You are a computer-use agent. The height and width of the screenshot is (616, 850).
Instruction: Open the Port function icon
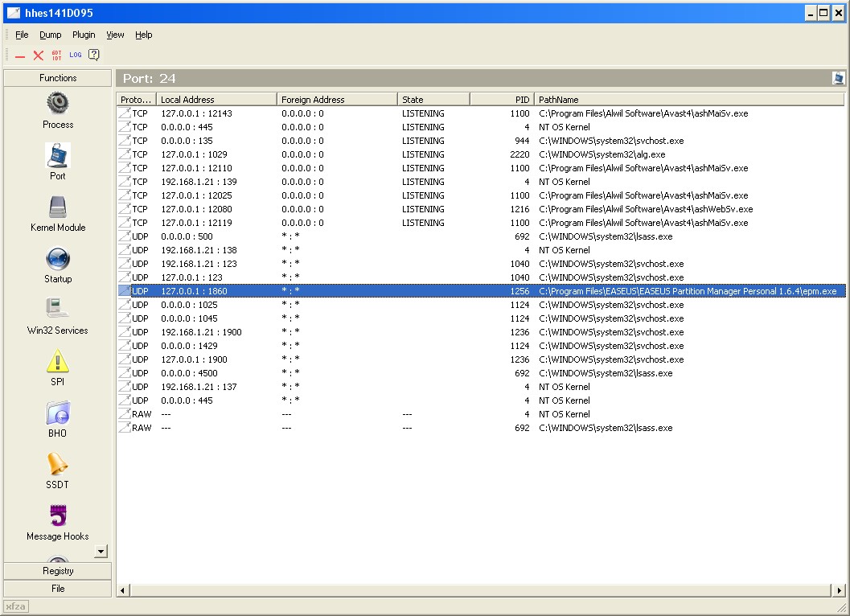pyautogui.click(x=57, y=156)
